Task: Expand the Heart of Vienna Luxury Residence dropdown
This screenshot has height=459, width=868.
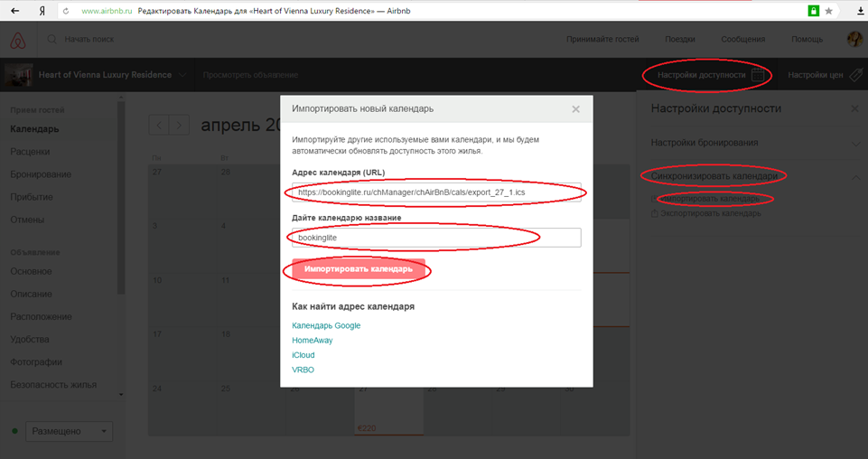Action: click(x=182, y=75)
